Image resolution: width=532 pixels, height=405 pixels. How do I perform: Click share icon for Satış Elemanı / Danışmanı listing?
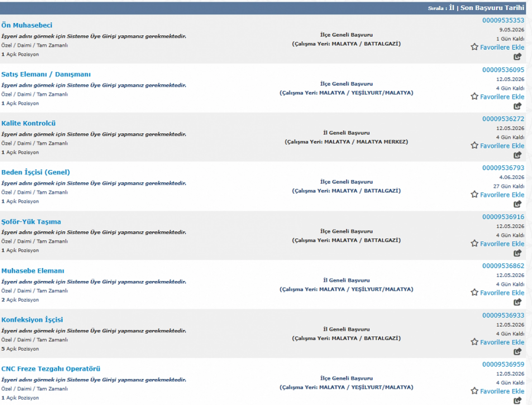pos(517,106)
